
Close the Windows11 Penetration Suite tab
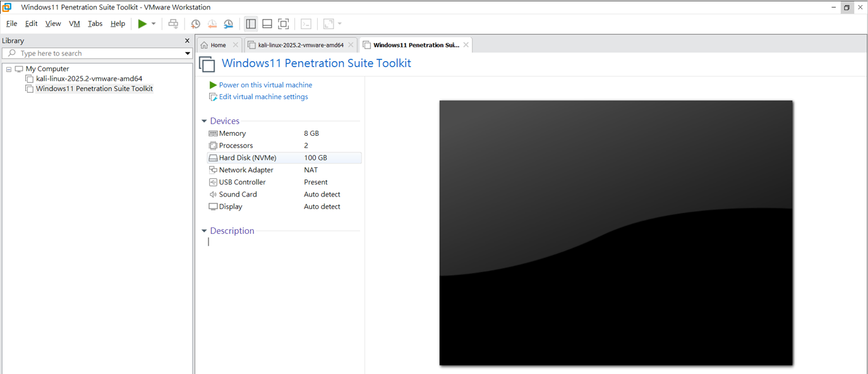point(466,45)
